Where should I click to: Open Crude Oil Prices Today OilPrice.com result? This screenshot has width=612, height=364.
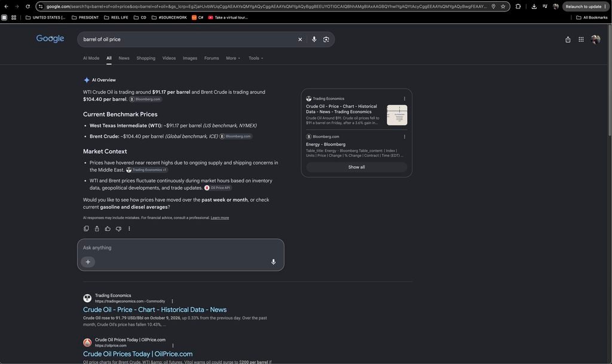[x=137, y=354]
